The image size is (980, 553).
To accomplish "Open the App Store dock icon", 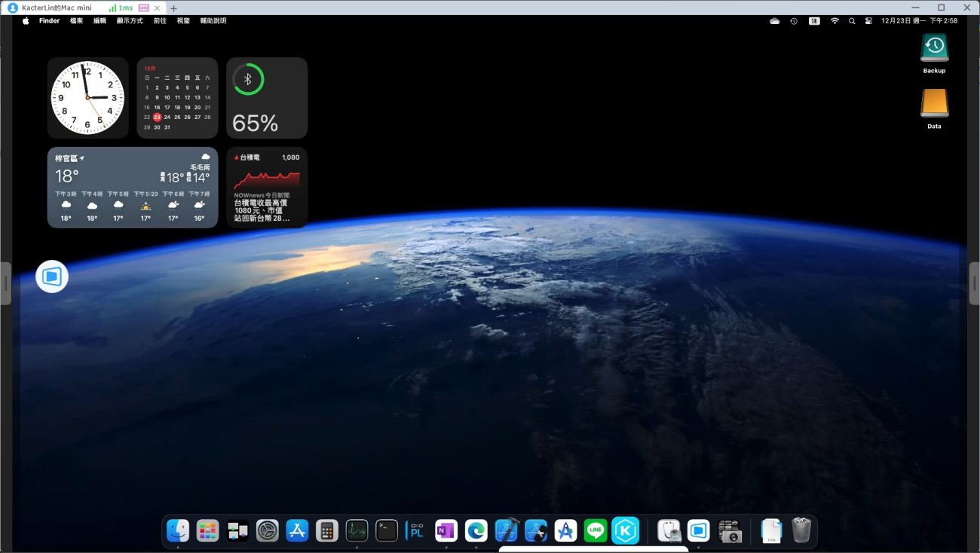I will [297, 530].
